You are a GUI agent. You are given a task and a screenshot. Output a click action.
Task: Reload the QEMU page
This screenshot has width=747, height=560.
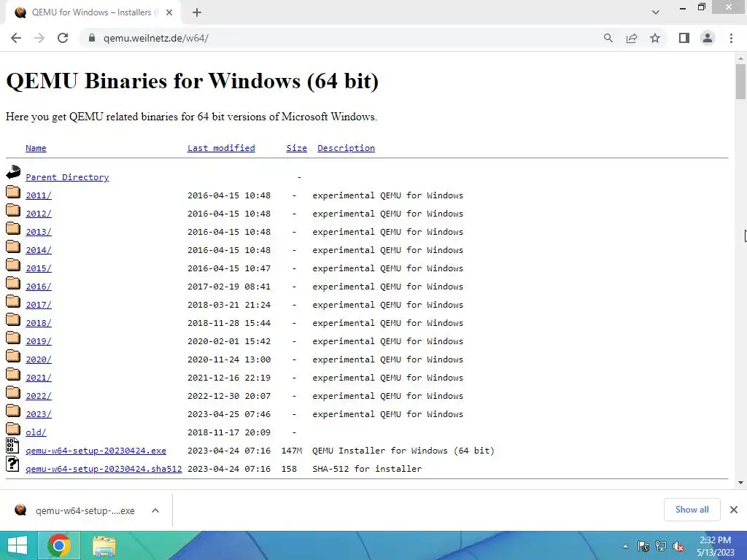[63, 38]
